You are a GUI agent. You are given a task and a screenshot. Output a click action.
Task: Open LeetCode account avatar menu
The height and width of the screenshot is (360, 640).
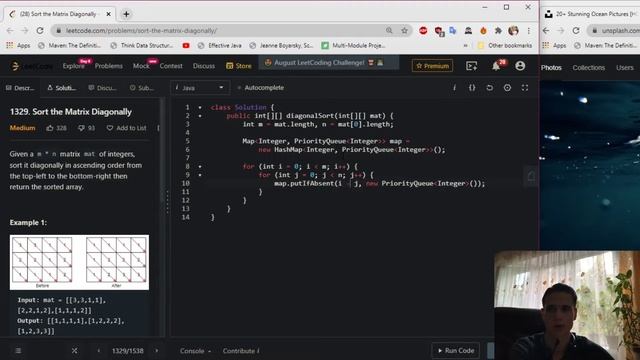(x=520, y=66)
